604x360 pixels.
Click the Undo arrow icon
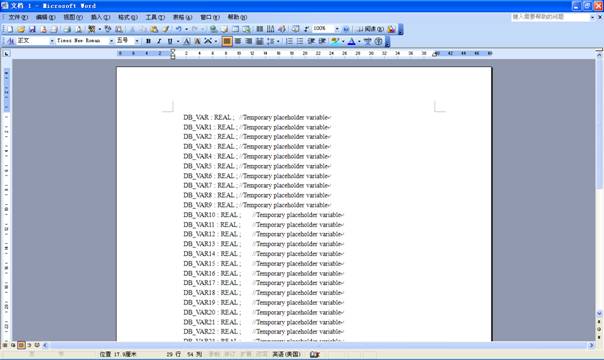pyautogui.click(x=178, y=29)
